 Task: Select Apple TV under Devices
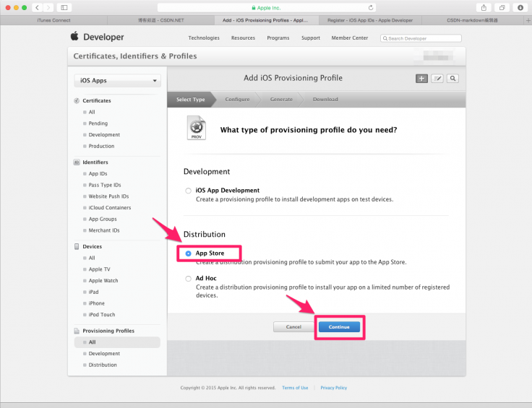[99, 269]
